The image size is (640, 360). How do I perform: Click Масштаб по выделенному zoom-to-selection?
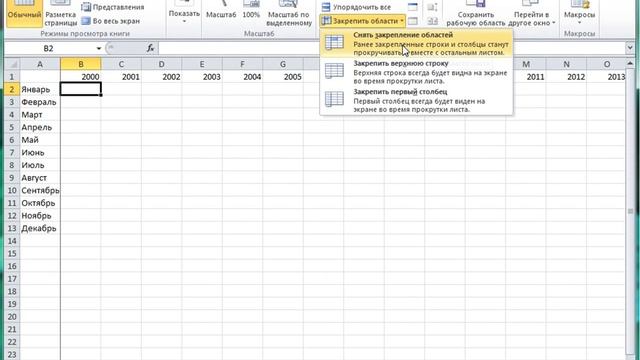pyautogui.click(x=289, y=12)
